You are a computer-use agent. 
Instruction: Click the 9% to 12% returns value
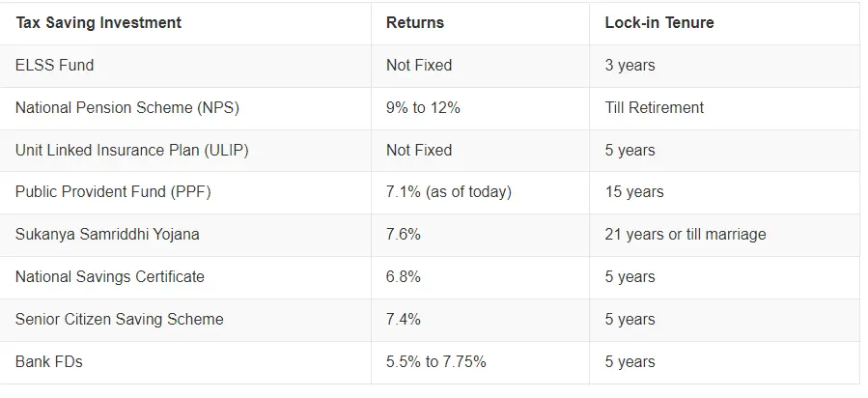[423, 108]
